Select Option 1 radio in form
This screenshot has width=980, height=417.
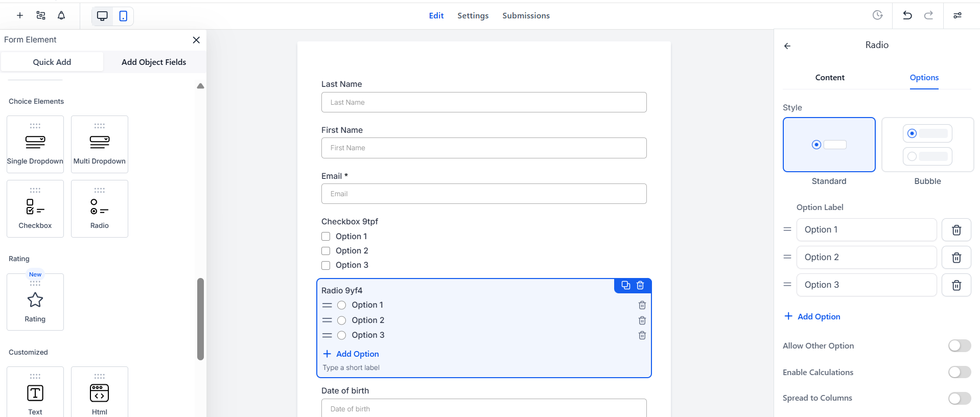tap(342, 305)
